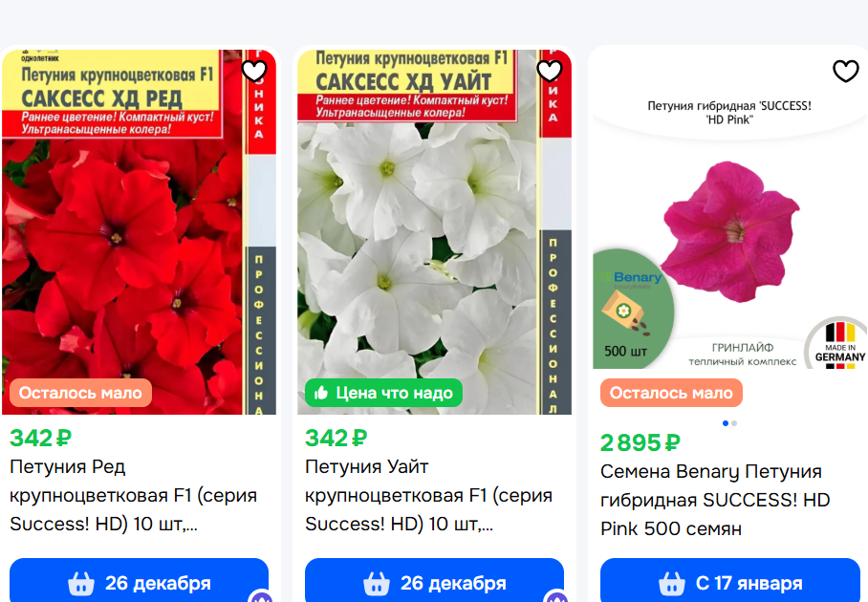Click thumbs-up icon in 'Цена что надо' badge
The image size is (868, 602).
click(x=321, y=393)
